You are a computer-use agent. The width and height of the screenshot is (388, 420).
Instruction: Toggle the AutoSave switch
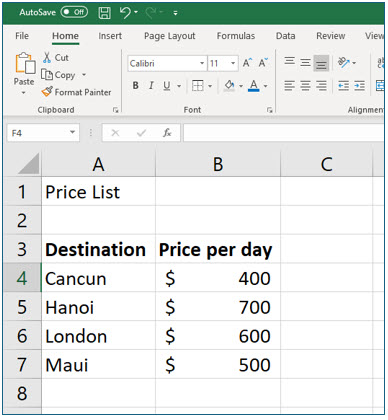(74, 12)
